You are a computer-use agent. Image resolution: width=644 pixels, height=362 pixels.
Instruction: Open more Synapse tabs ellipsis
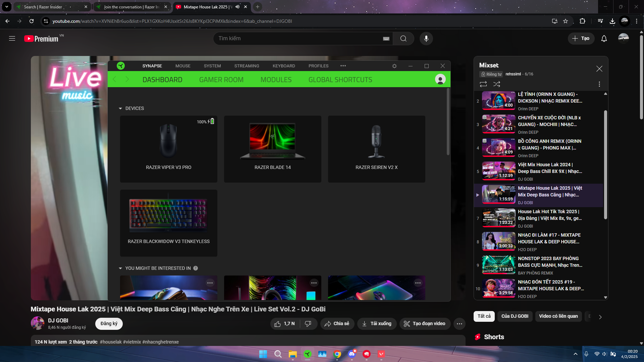[343, 66]
